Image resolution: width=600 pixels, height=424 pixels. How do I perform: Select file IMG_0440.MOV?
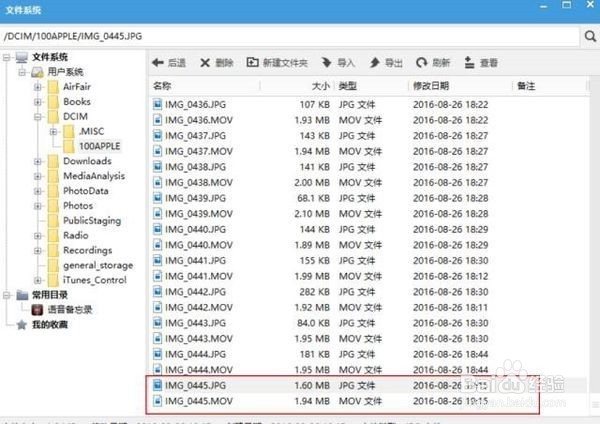(x=199, y=245)
